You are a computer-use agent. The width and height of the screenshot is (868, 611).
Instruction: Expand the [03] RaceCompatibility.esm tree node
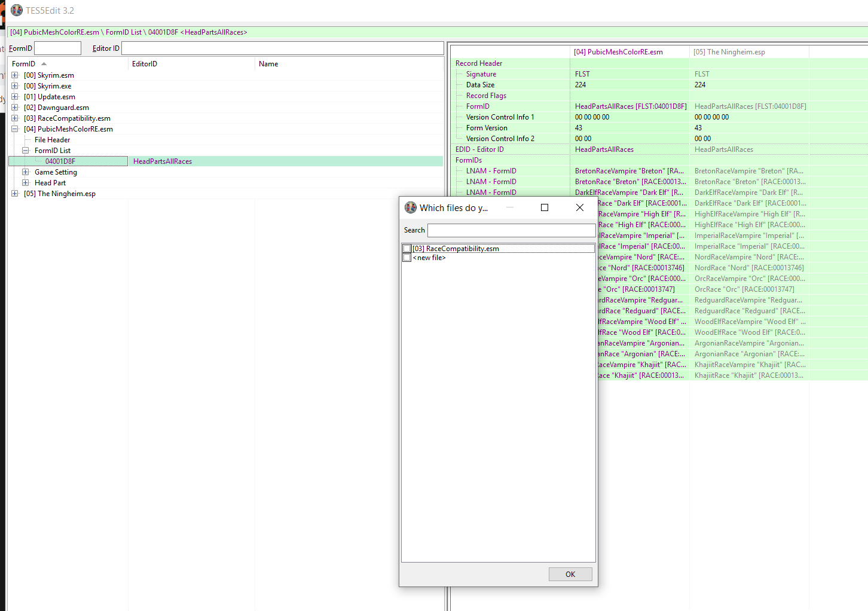tap(15, 118)
